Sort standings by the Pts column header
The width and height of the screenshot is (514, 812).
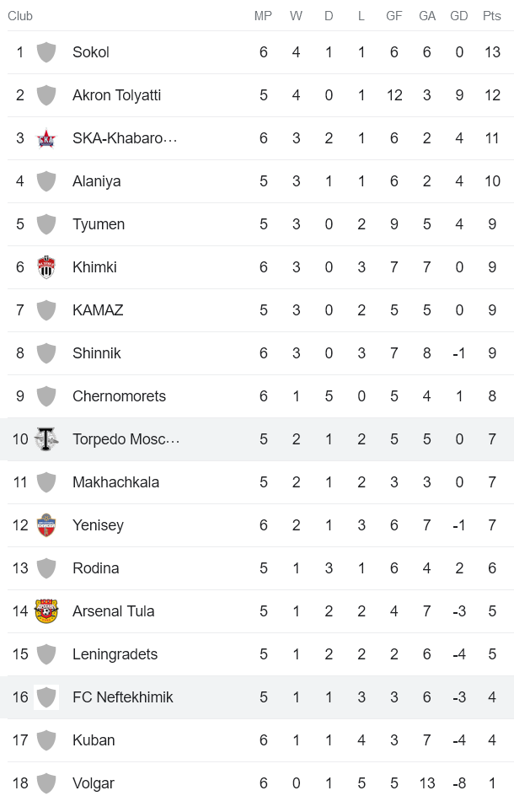492,15
